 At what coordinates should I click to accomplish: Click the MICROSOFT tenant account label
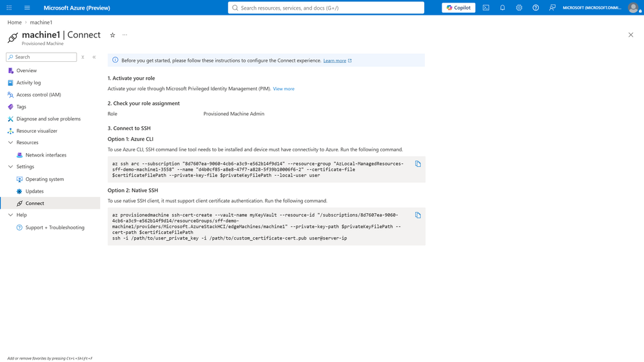(x=592, y=8)
